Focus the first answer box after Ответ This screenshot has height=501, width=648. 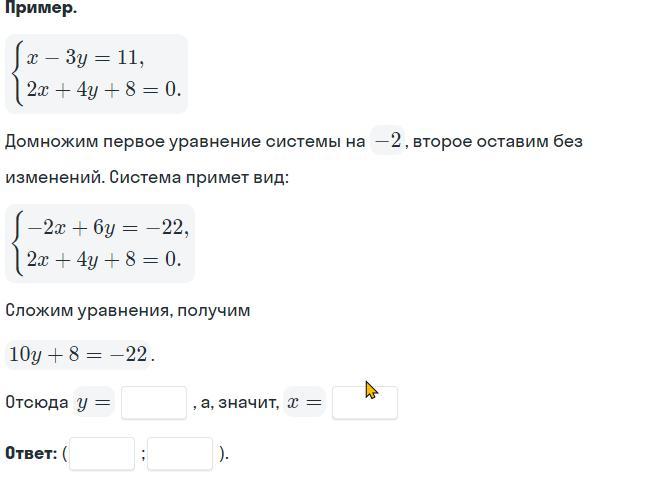coord(102,453)
